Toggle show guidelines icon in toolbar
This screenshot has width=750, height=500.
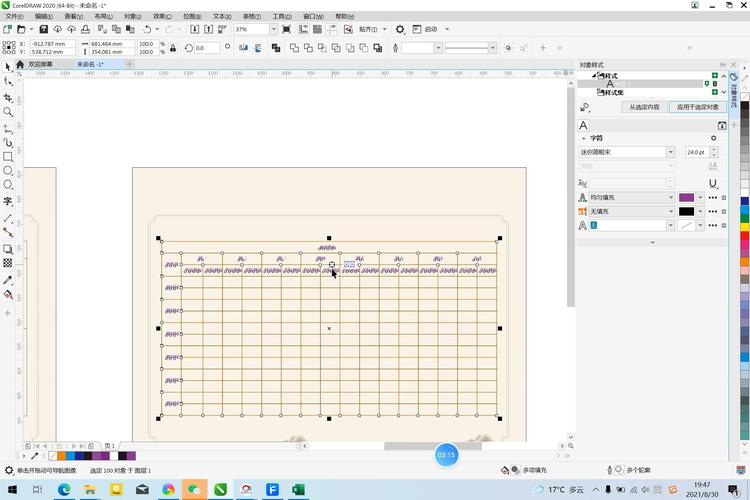click(x=331, y=29)
